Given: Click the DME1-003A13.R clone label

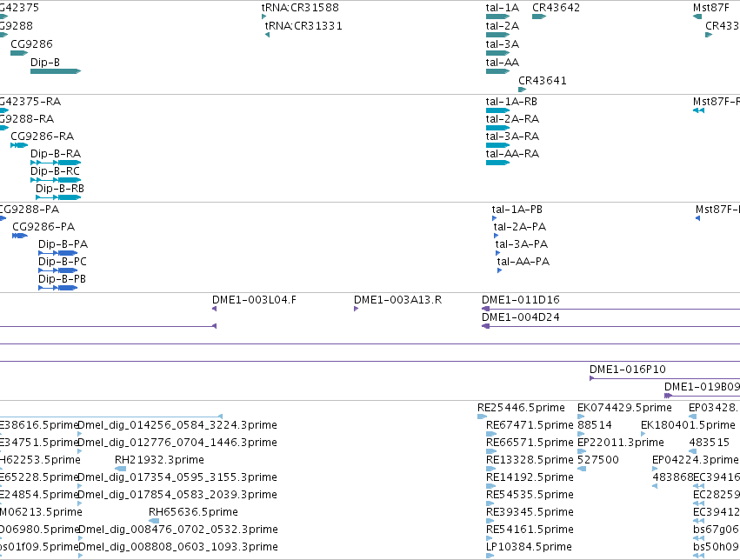Looking at the screenshot, I should pos(397,300).
